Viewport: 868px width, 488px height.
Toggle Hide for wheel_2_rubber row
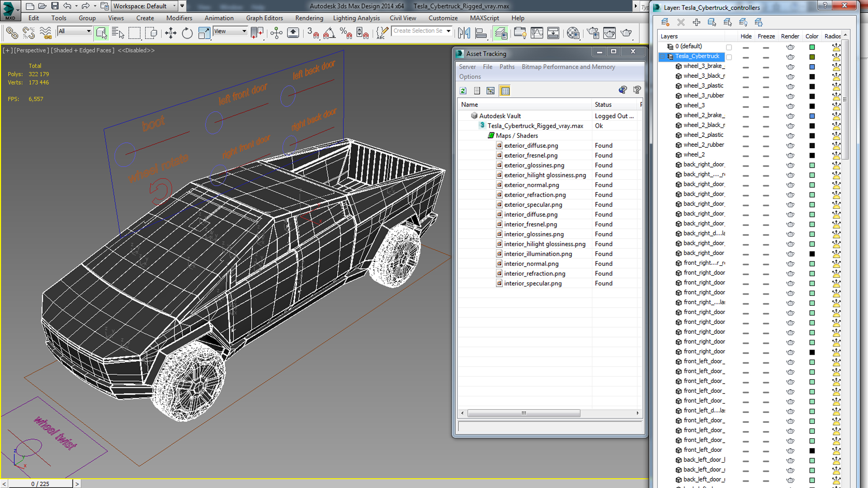745,145
